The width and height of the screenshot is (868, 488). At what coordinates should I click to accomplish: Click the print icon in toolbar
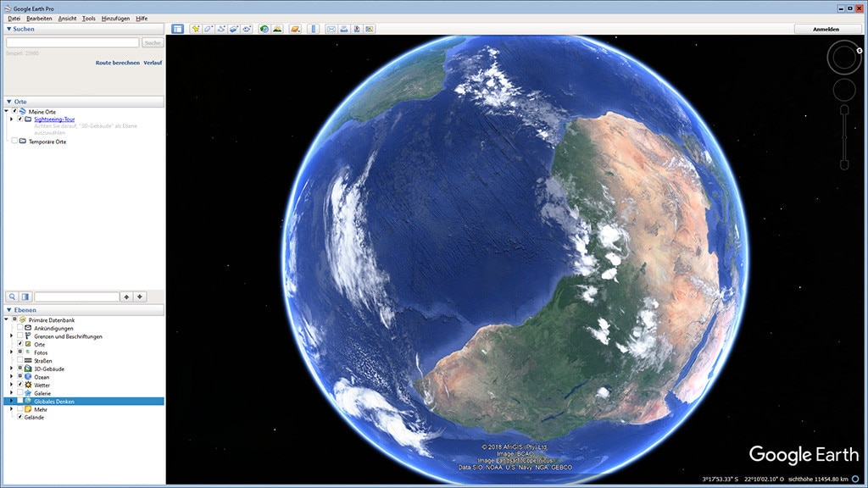[x=344, y=29]
